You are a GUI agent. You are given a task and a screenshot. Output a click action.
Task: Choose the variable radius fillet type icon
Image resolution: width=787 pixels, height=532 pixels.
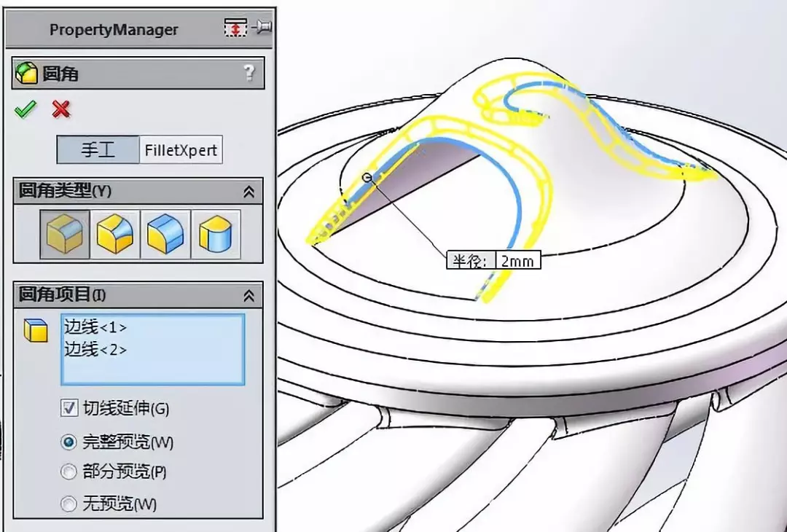click(115, 235)
